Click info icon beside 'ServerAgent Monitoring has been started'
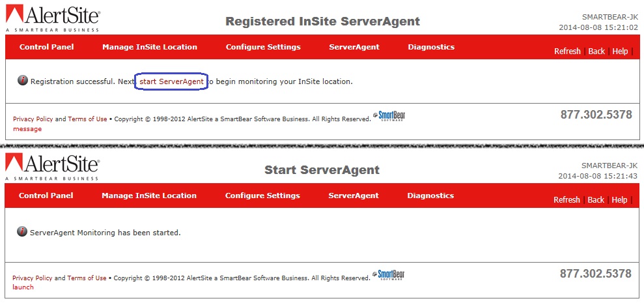The image size is (644, 305). point(22,231)
